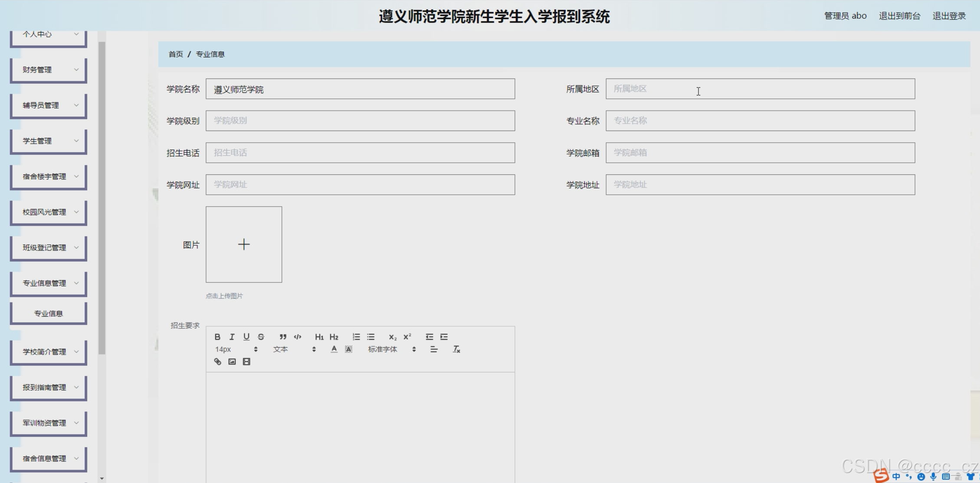Viewport: 980px width, 483px height.
Task: Click the 退出登录 link
Action: 949,16
